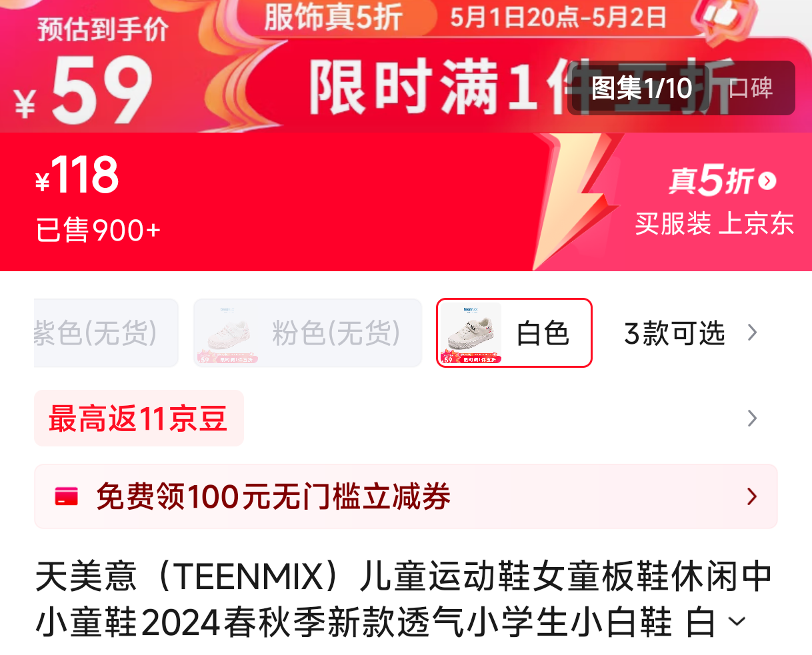Select the 白色 color option
The height and width of the screenshot is (655, 812).
click(x=514, y=332)
